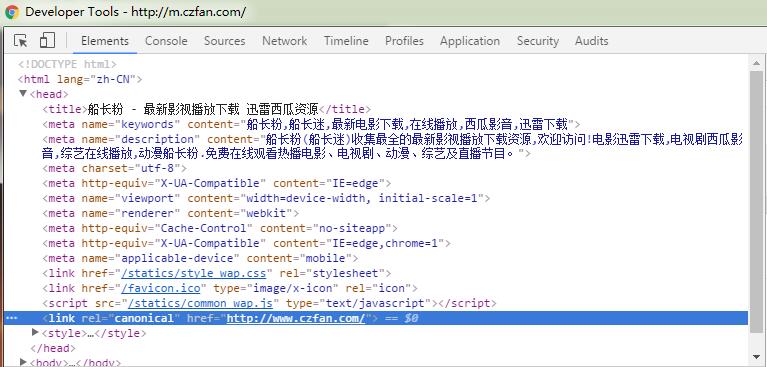Expand the body element node

click(x=23, y=362)
